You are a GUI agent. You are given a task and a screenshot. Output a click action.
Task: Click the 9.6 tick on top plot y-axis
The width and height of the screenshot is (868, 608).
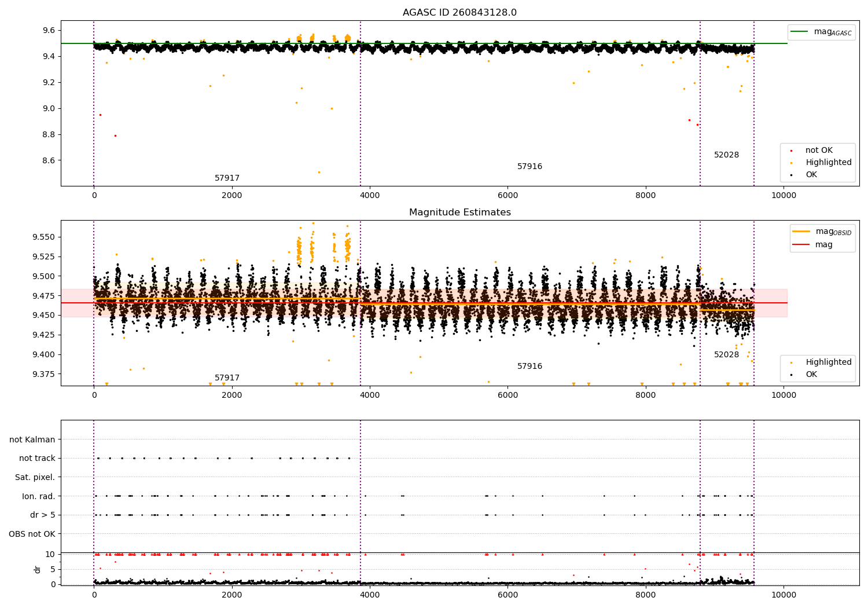pyautogui.click(x=49, y=30)
